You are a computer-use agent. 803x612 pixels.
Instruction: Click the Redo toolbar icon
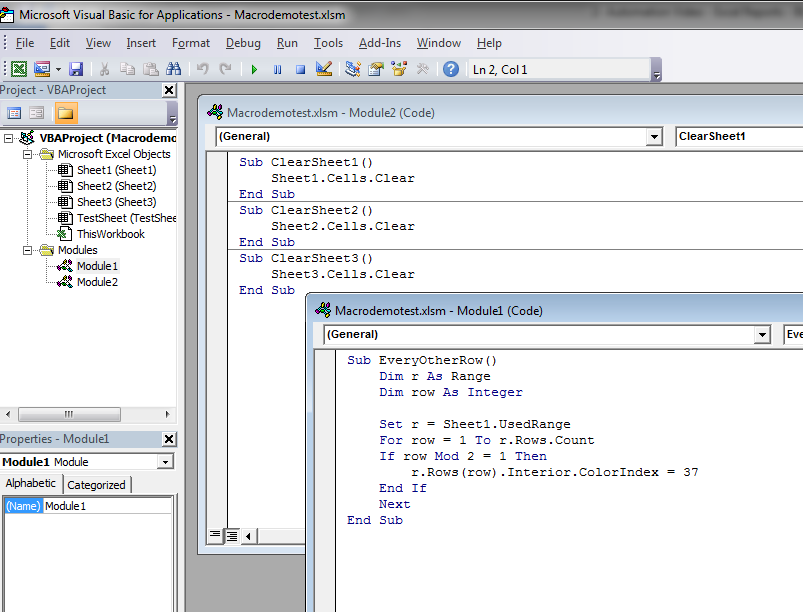click(225, 69)
